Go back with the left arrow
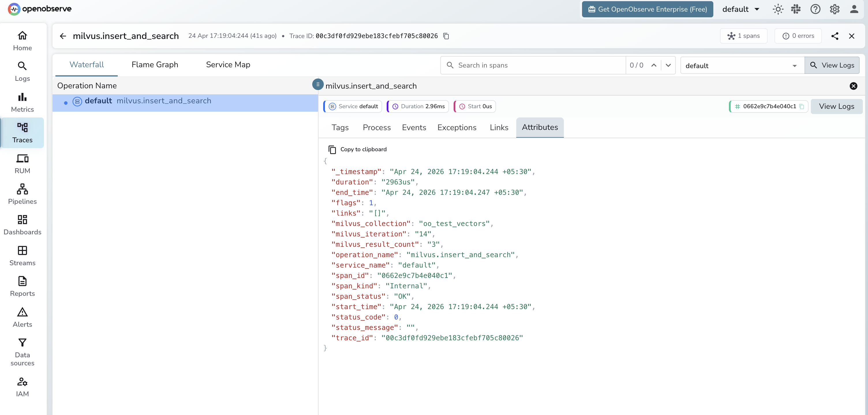This screenshot has height=415, width=868. (63, 36)
